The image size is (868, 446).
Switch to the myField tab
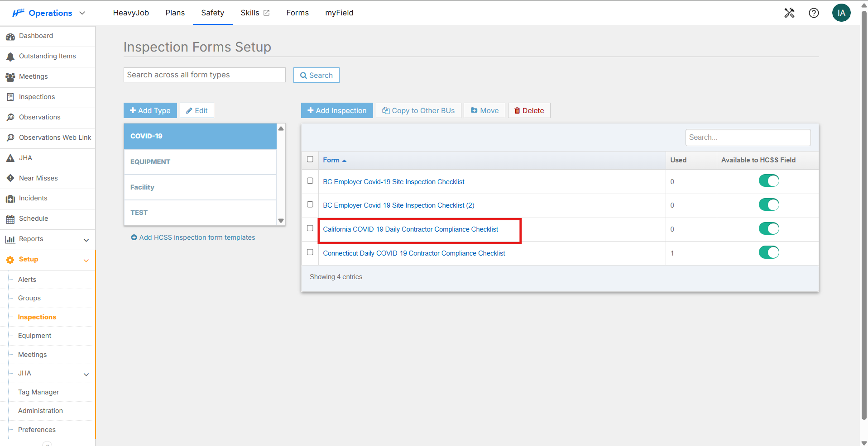tap(339, 13)
